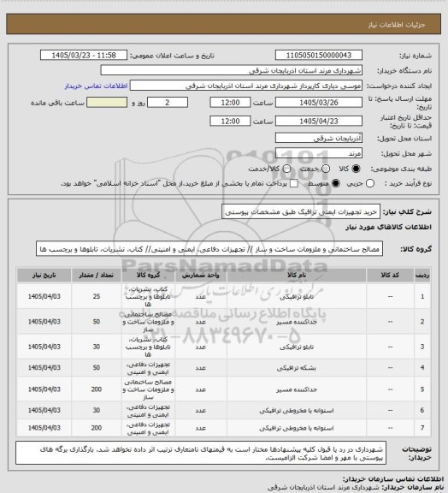Click the ردیف column header

coord(422,275)
